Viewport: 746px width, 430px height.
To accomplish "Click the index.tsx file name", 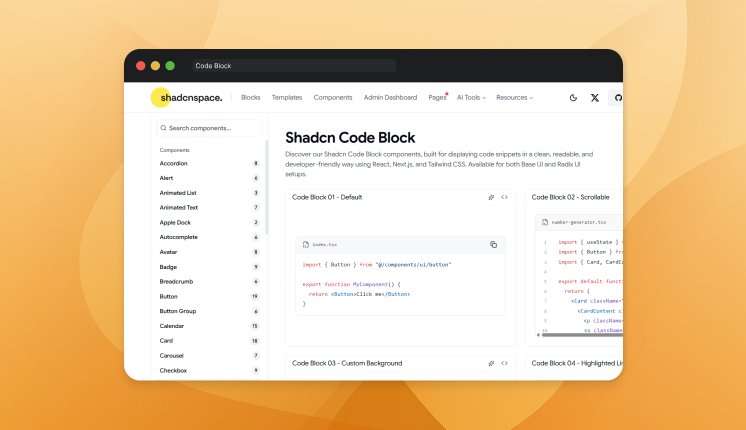I will [324, 244].
